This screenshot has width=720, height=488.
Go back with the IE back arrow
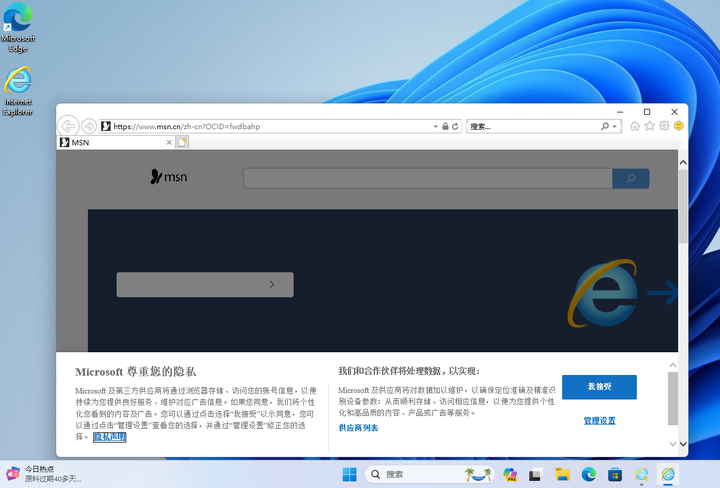[x=68, y=126]
